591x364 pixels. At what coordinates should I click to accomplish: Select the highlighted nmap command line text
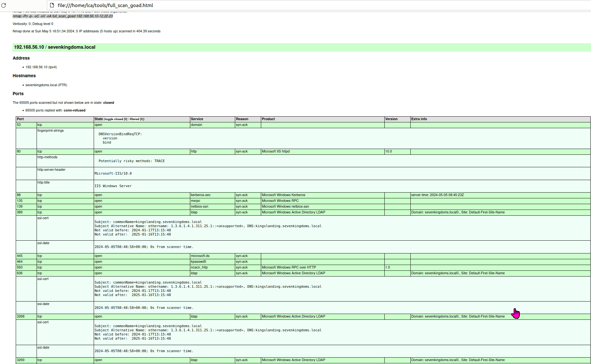tap(63, 16)
